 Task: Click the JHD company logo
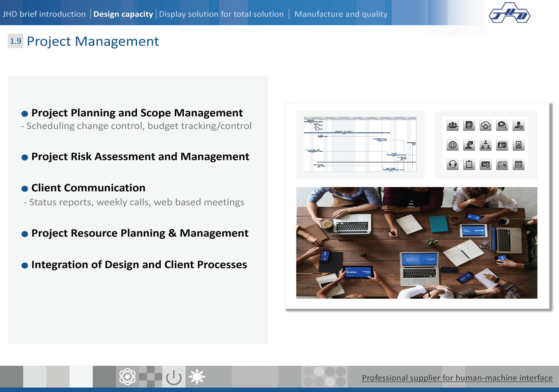509,13
